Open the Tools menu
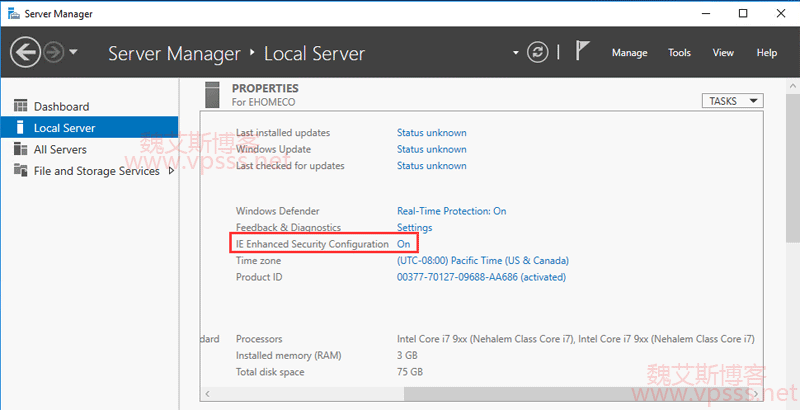800x410 pixels. point(679,53)
